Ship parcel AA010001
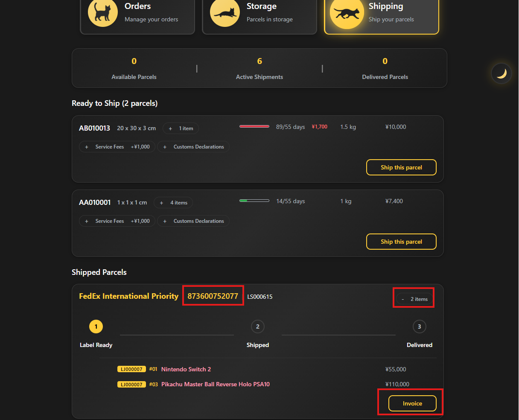Screen dimensions: 519x420 [x=401, y=242]
